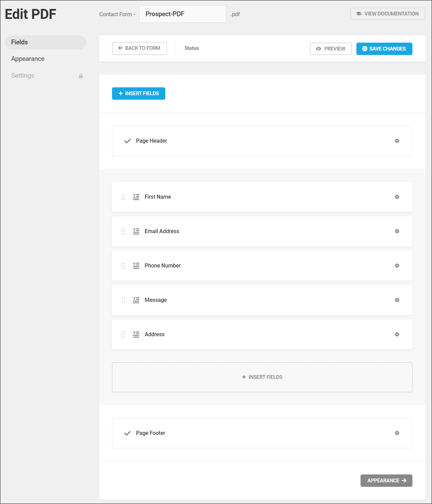Image resolution: width=432 pixels, height=504 pixels.
Task: Click the .pdf extension text
Action: (235, 14)
